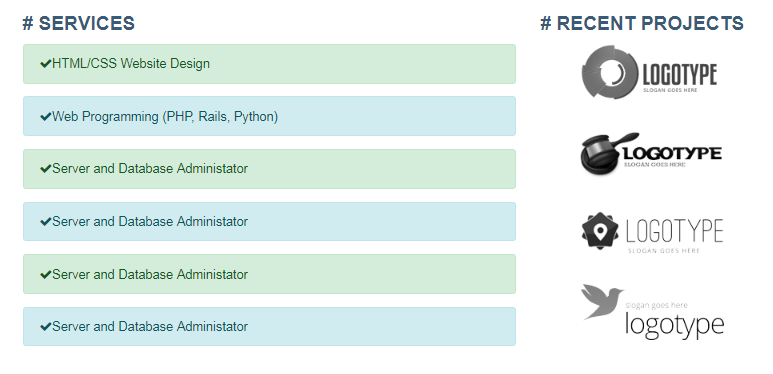Open the bold LOGOTYPE wordmark beside the gavel
Viewport: 773px width, 374px height.
tap(672, 154)
